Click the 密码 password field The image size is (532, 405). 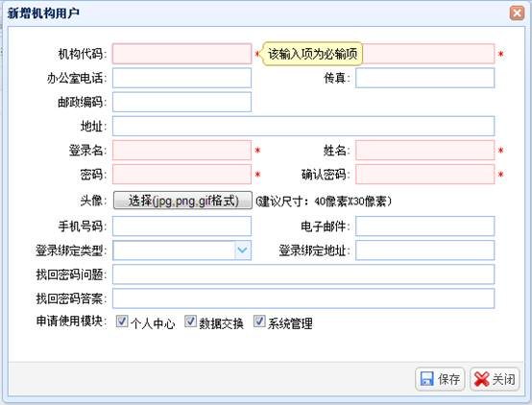tap(181, 175)
